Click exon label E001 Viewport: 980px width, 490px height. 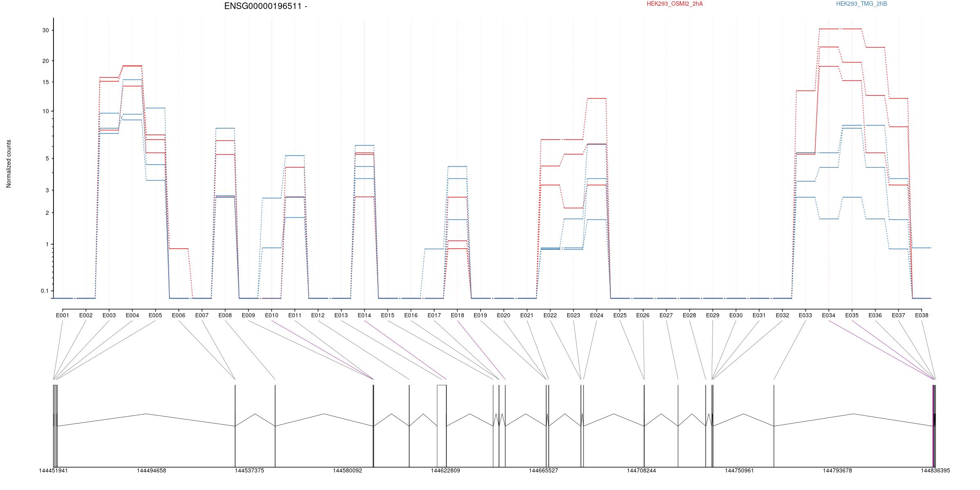(62, 315)
